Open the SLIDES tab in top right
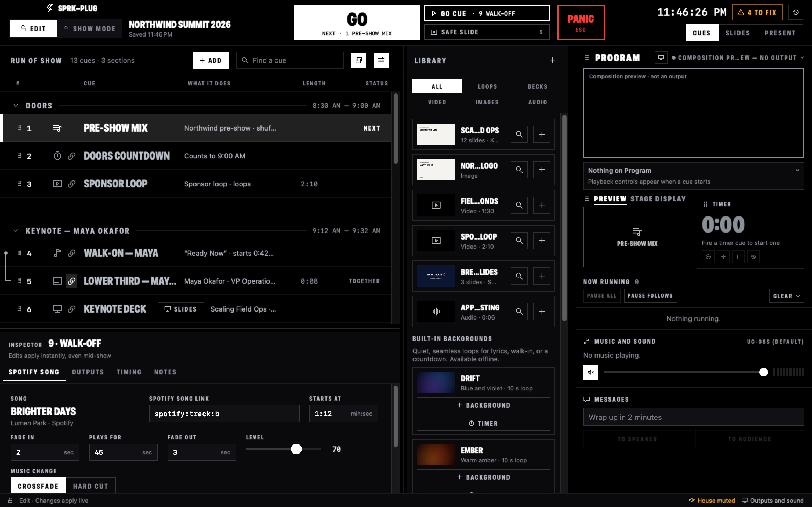 point(738,33)
